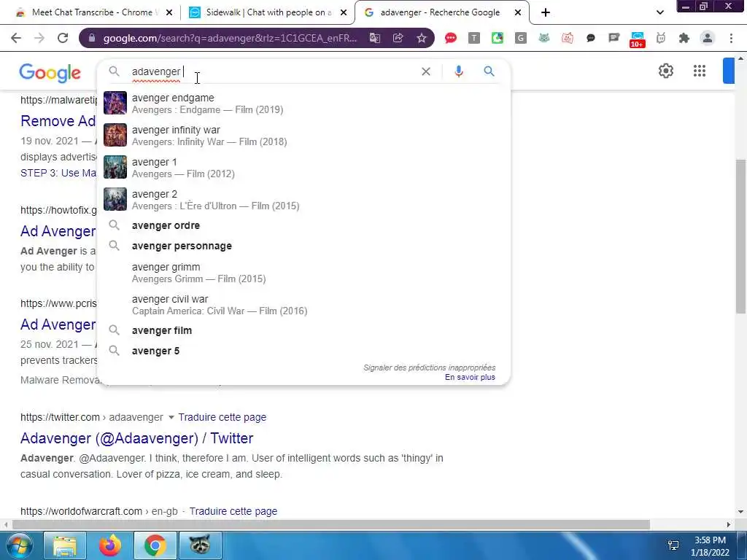Pick the avenger personnage suggestion

303,246
